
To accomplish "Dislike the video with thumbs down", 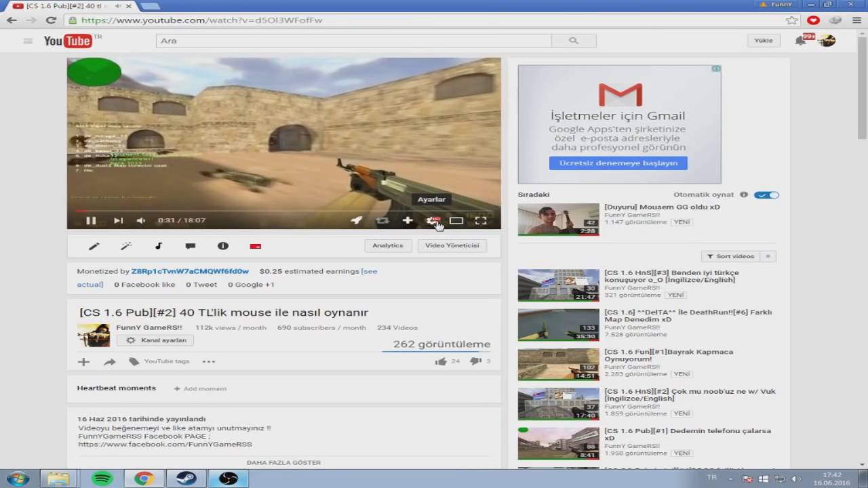I will click(476, 361).
